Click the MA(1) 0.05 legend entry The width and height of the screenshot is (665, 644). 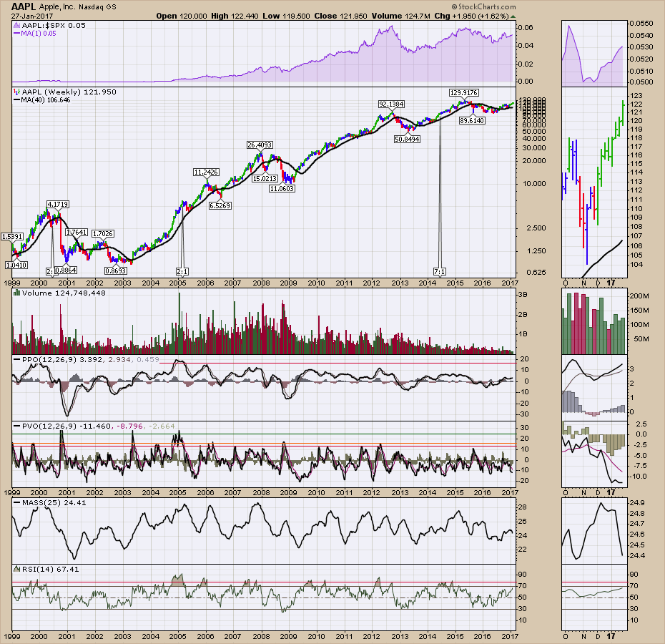pos(38,33)
